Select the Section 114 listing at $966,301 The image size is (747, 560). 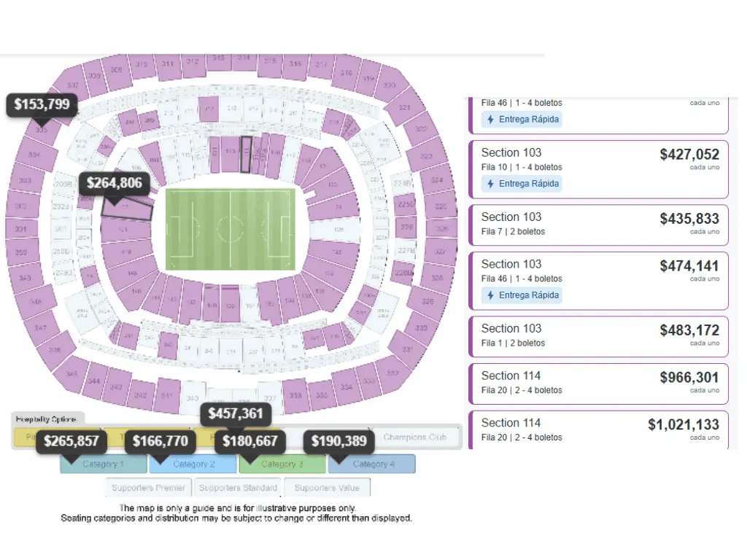599,384
